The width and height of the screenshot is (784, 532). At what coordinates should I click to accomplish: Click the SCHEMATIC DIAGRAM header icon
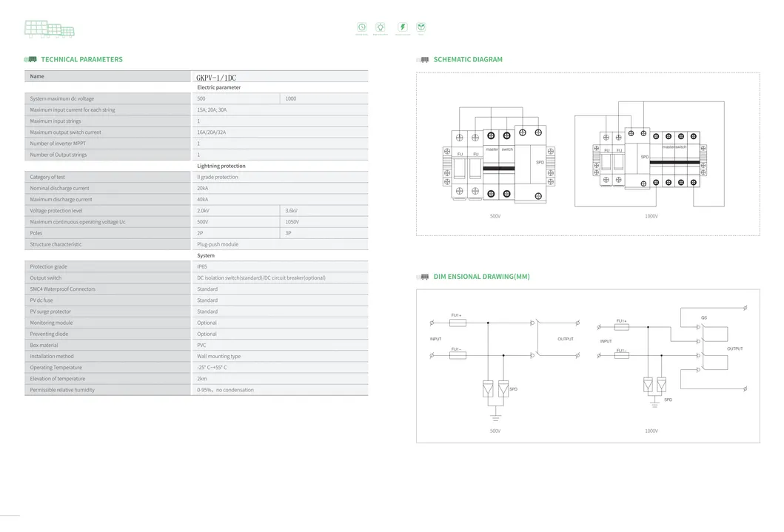tap(423, 59)
